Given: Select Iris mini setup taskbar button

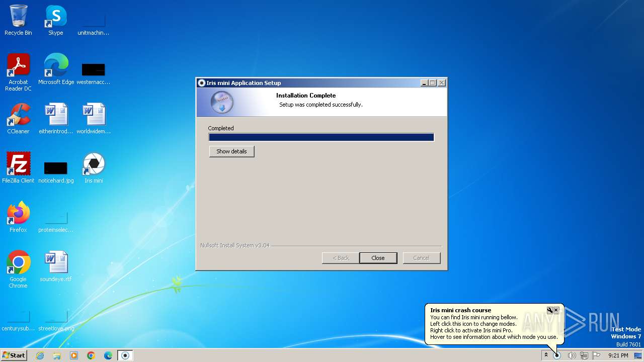Looking at the screenshot, I should click(x=125, y=355).
